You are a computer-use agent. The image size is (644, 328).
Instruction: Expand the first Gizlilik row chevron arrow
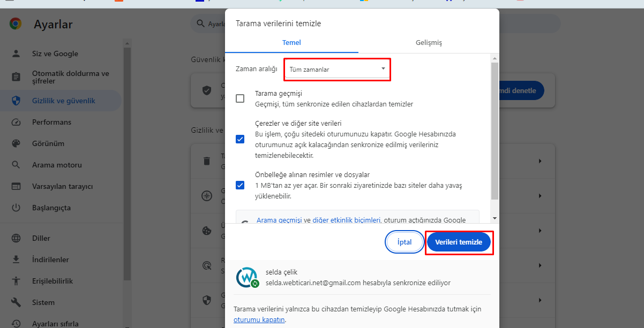pyautogui.click(x=540, y=161)
